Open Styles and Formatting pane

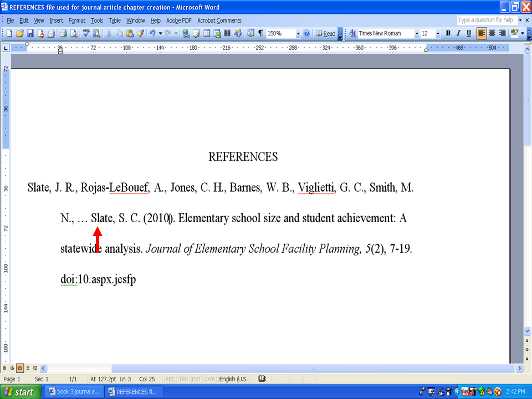pos(352,33)
